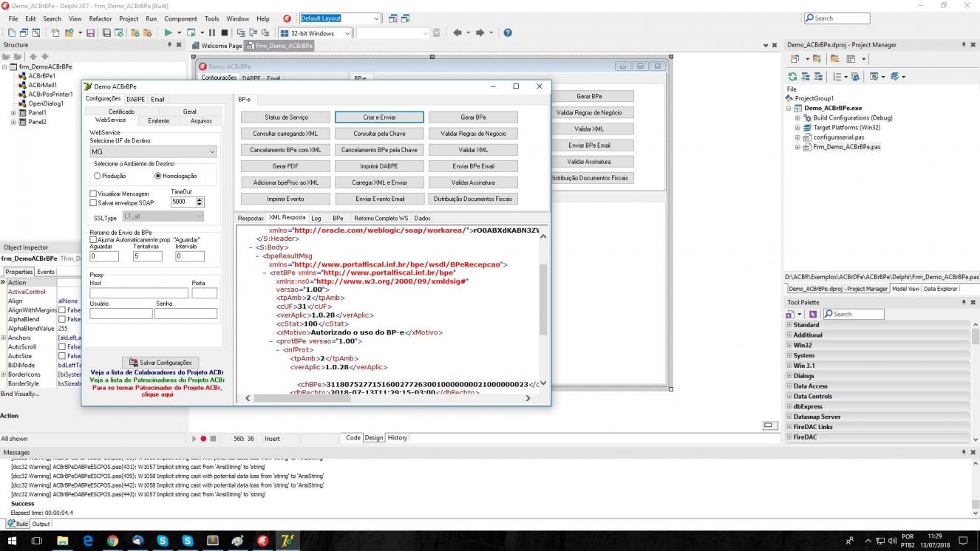Open File Explorer from the taskbar
980x551 pixels.
(x=62, y=541)
